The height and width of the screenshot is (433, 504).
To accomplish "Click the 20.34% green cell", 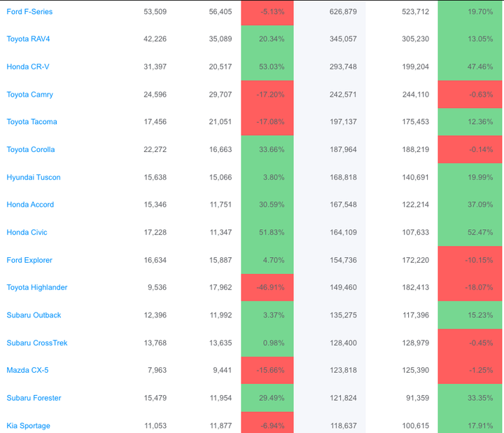I will point(267,39).
